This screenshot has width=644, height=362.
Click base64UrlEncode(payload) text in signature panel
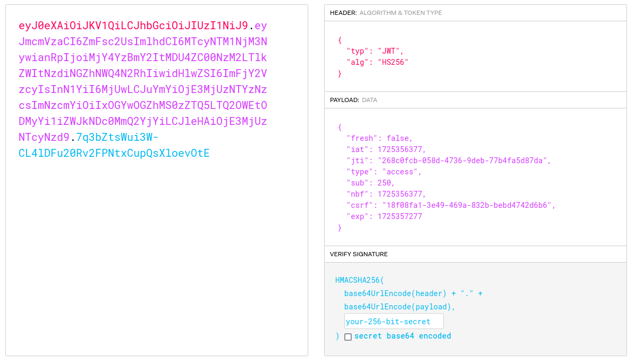click(x=400, y=307)
